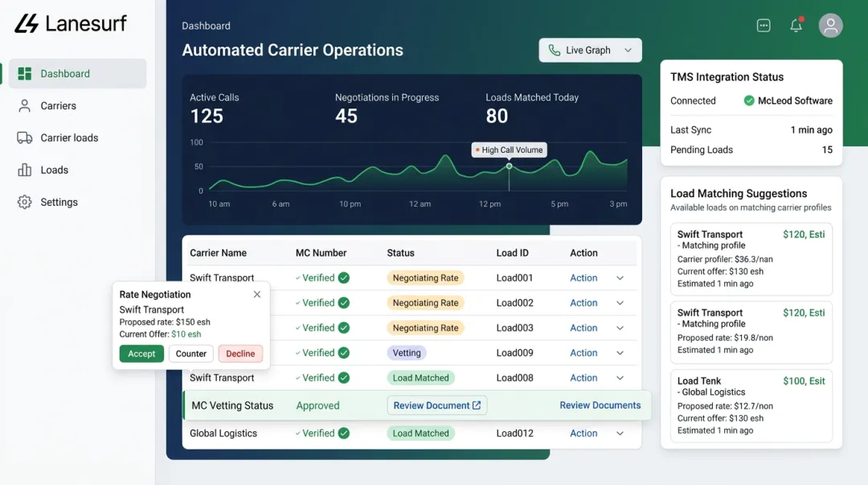Click the external link icon in Review Document
Image resolution: width=868 pixels, height=485 pixels.
477,405
